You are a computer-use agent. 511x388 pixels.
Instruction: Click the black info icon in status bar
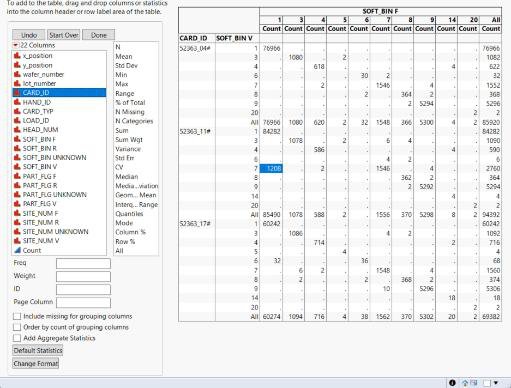(x=452, y=383)
